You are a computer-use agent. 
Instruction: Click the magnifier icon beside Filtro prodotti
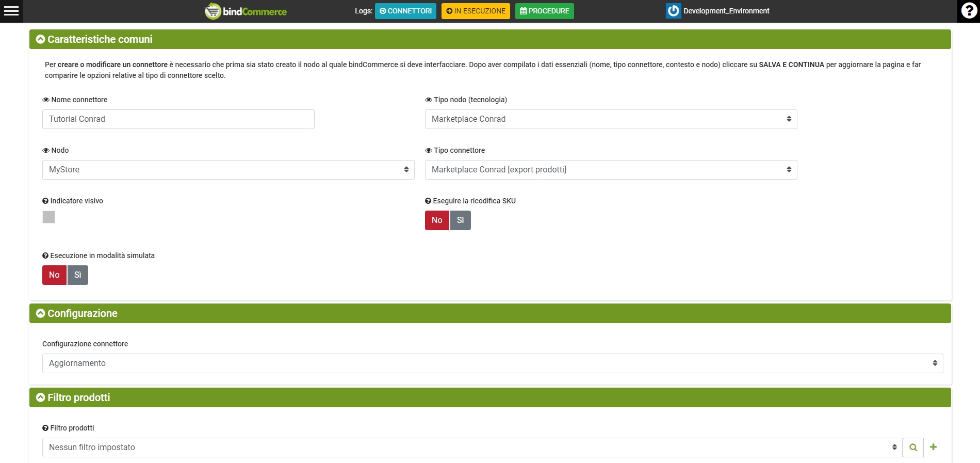click(x=913, y=448)
